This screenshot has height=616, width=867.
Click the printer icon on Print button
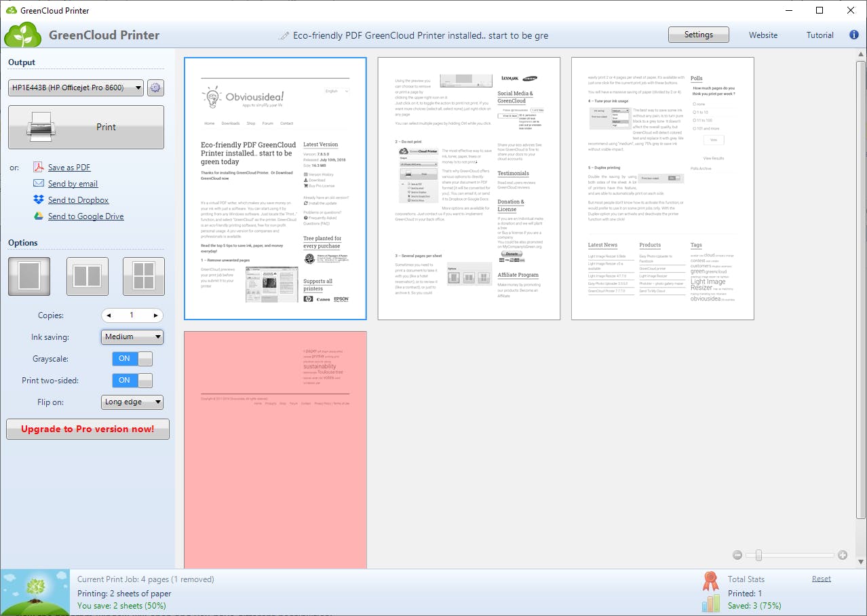pyautogui.click(x=41, y=127)
